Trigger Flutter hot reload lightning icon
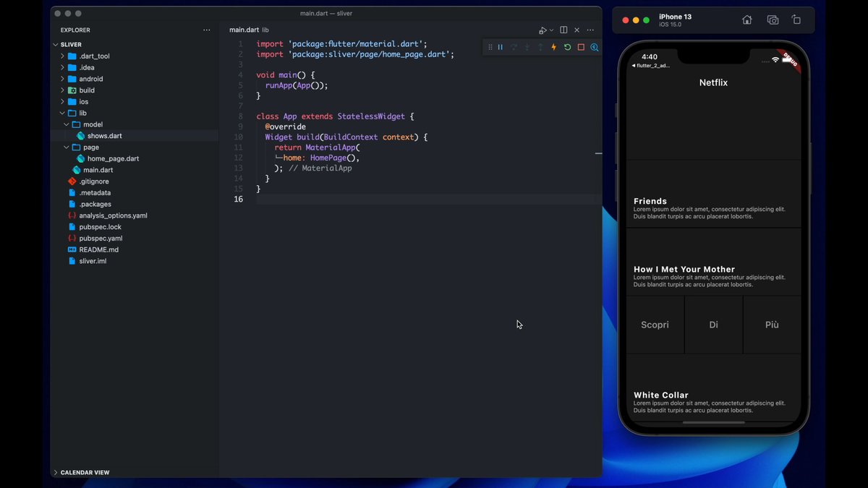 click(554, 47)
